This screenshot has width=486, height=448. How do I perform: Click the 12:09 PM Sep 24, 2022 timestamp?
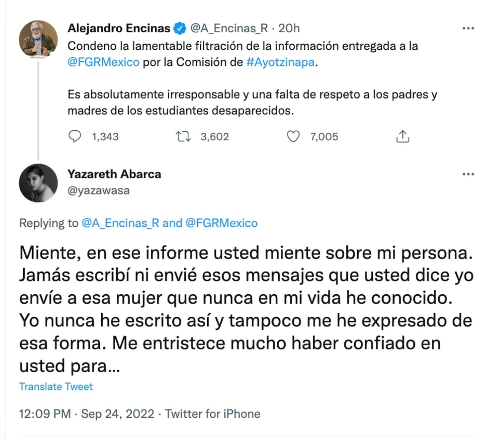click(x=86, y=414)
